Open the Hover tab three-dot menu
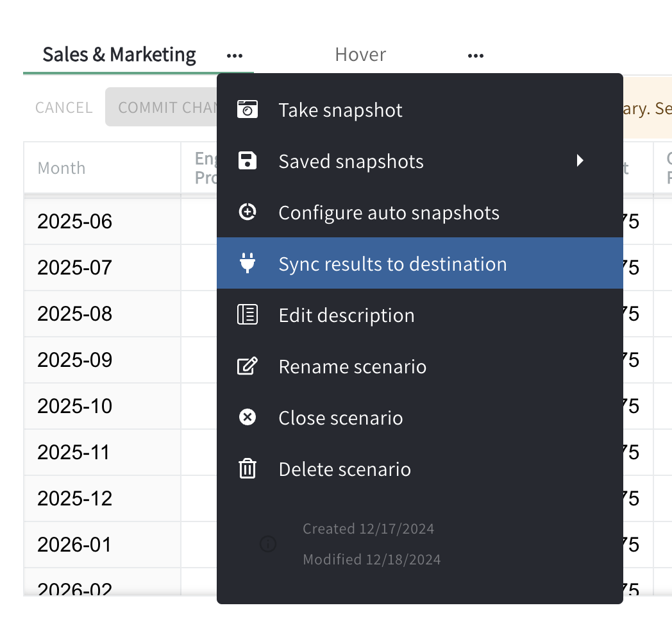 [x=476, y=56]
